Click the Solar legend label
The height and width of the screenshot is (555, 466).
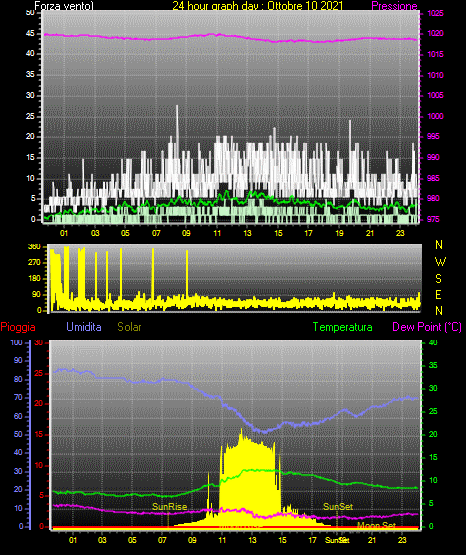129,327
